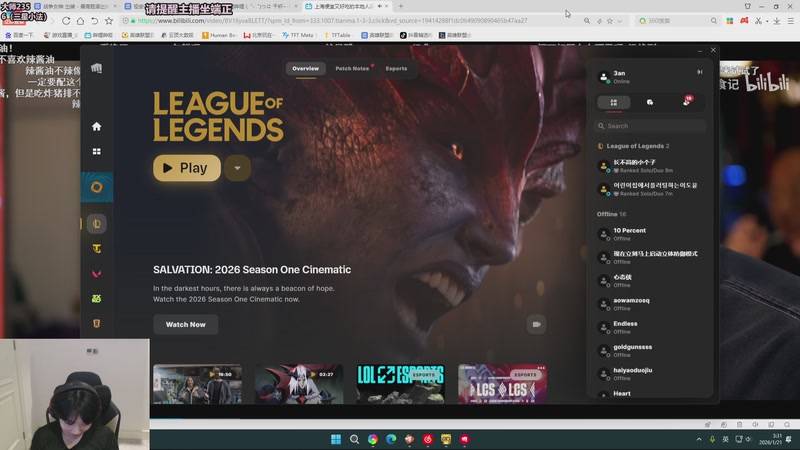Screen dimensions: 800x450
Task: Select League of Legends in the sidebar
Action: coord(96,223)
